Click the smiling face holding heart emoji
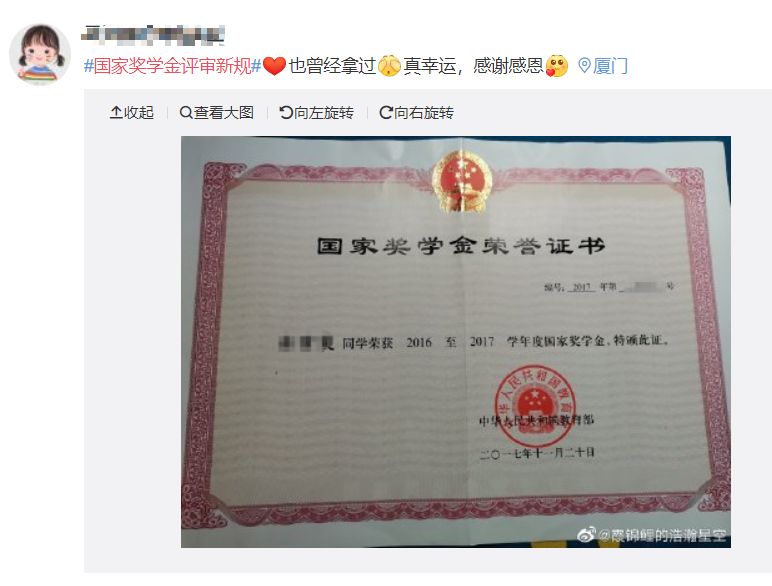 (x=557, y=66)
